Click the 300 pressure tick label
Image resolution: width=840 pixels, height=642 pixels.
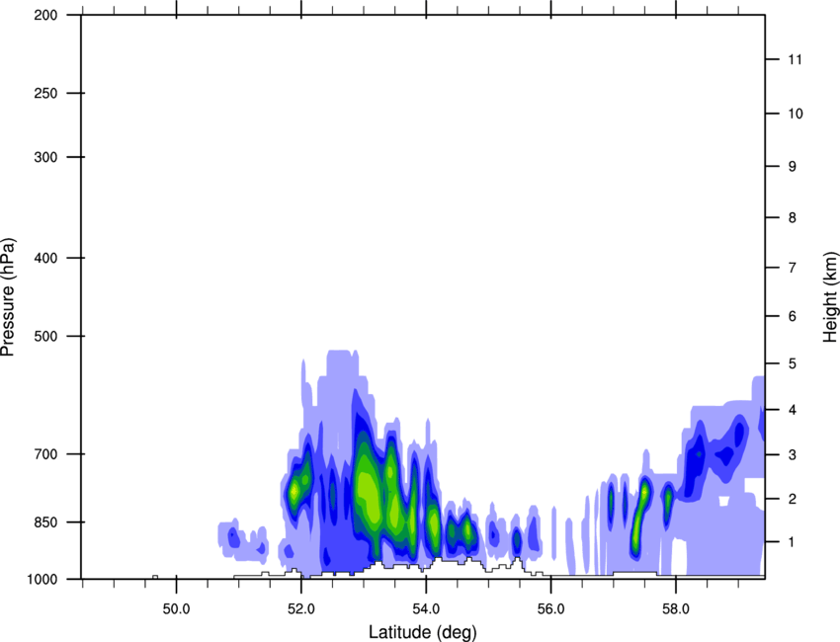pyautogui.click(x=46, y=157)
